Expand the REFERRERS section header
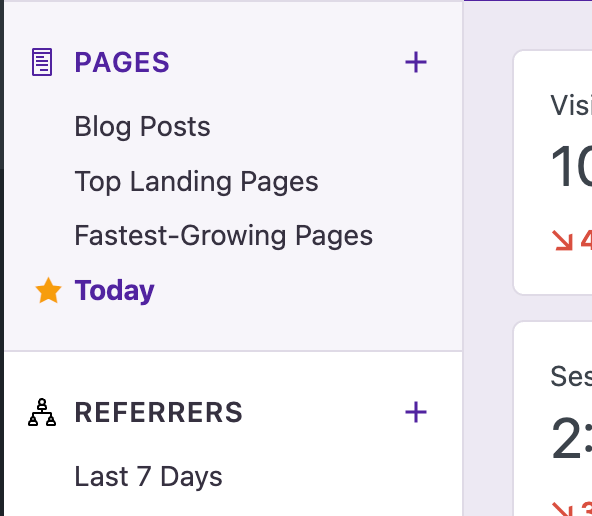The image size is (592, 516). (x=159, y=412)
